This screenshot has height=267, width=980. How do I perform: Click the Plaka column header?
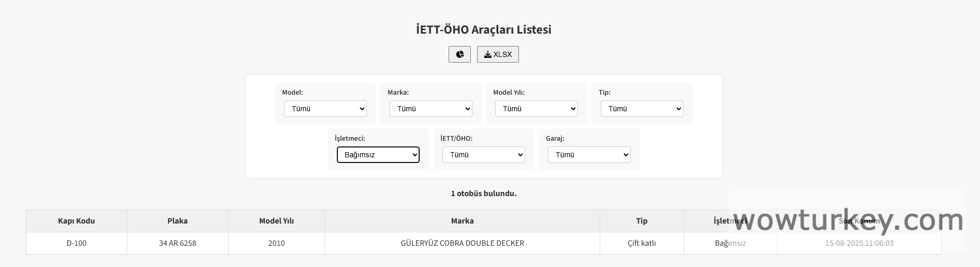177,221
